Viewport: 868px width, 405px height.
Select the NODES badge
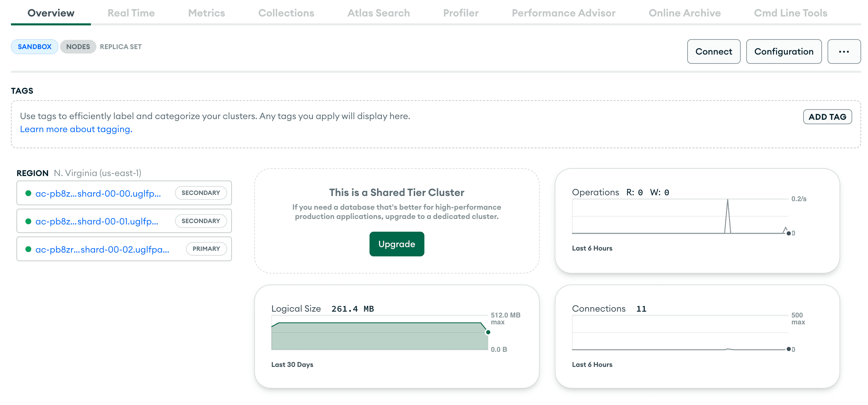pos(78,47)
